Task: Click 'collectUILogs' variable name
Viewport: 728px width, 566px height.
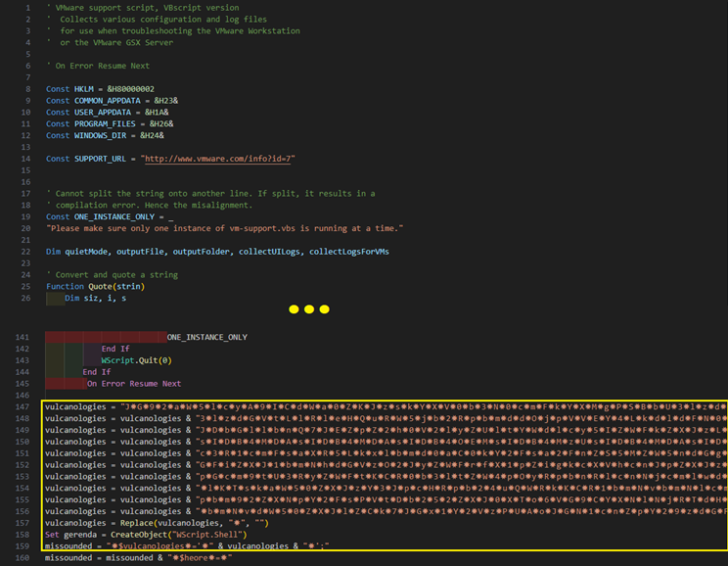Action: click(269, 252)
